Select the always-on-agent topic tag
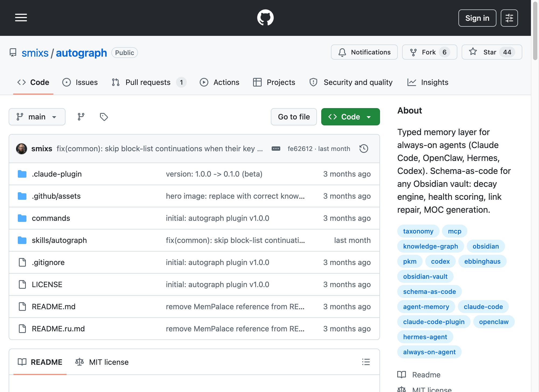The width and height of the screenshot is (539, 392). tap(430, 352)
